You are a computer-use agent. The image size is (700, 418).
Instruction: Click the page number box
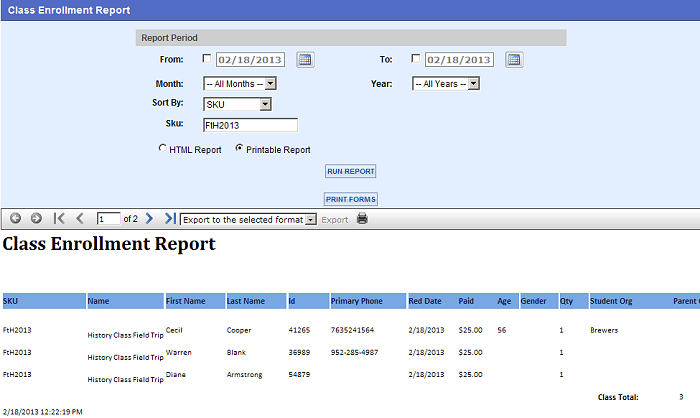[x=108, y=219]
